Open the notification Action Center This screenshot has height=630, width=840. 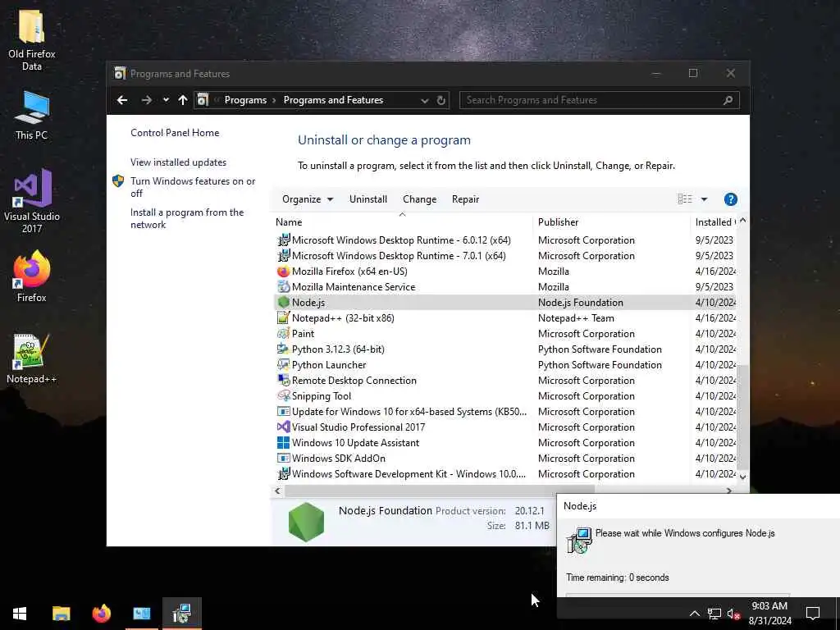point(813,614)
